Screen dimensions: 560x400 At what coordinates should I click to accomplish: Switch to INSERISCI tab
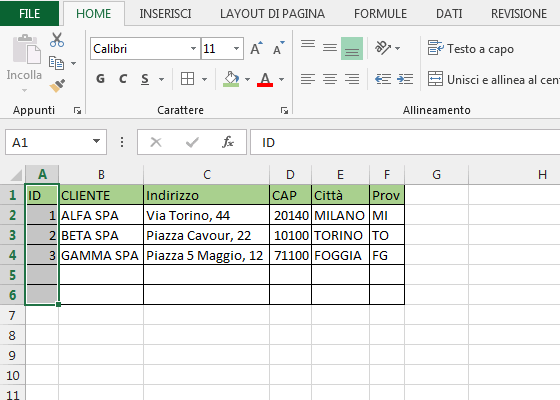pyautogui.click(x=165, y=14)
